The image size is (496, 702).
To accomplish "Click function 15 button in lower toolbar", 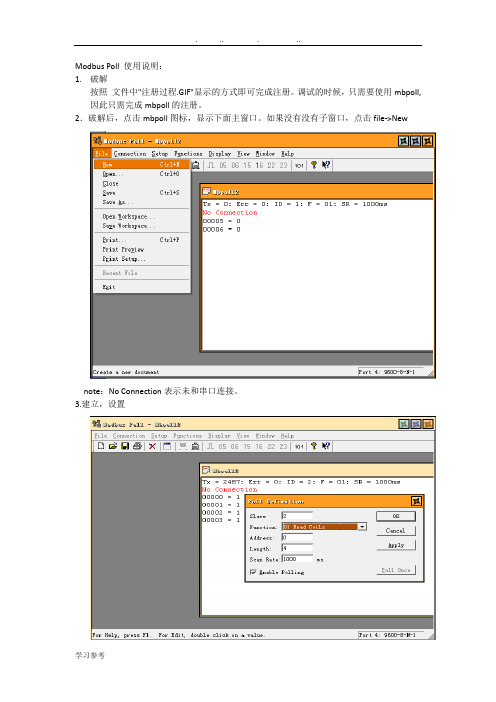I will (x=247, y=446).
